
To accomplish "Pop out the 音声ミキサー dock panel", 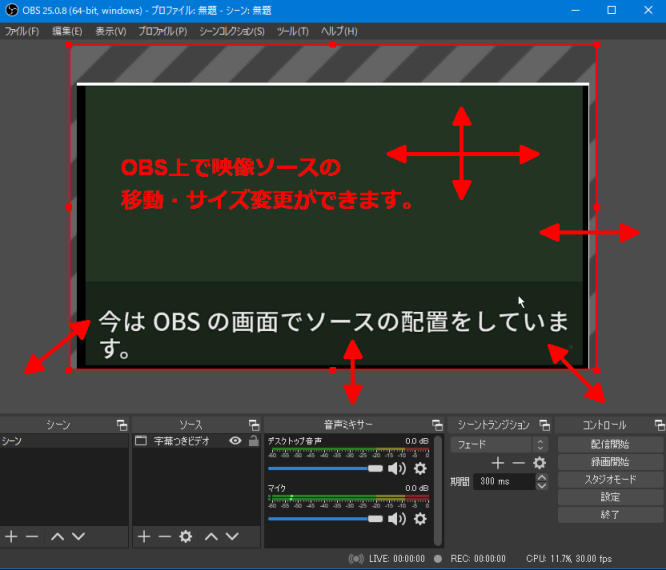I will tap(437, 425).
